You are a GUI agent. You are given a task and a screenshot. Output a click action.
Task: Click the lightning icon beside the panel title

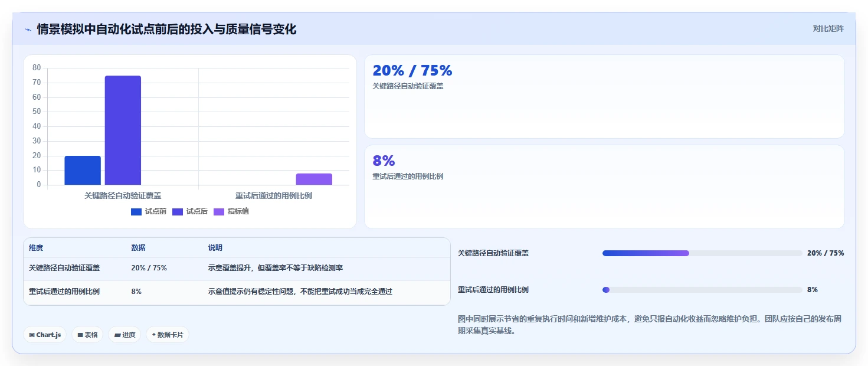click(x=28, y=30)
